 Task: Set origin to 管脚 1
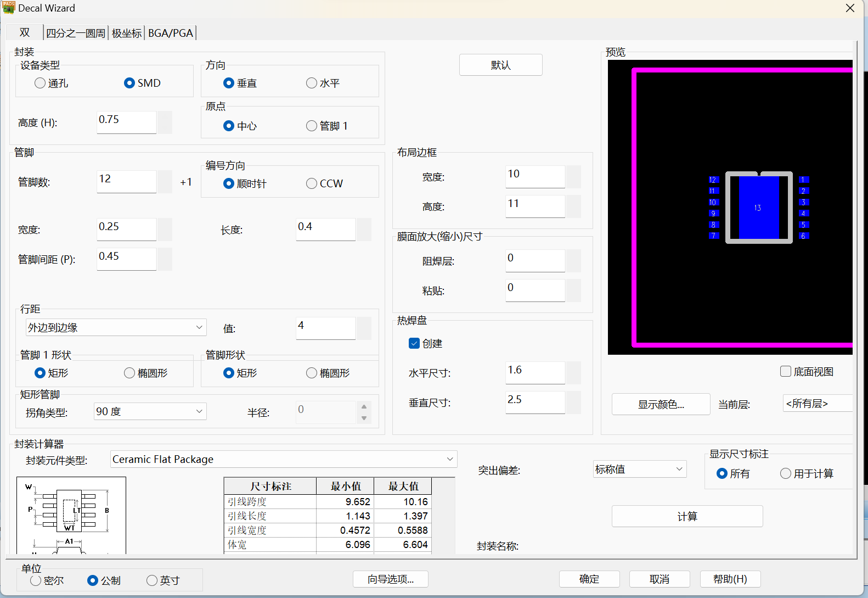point(327,126)
